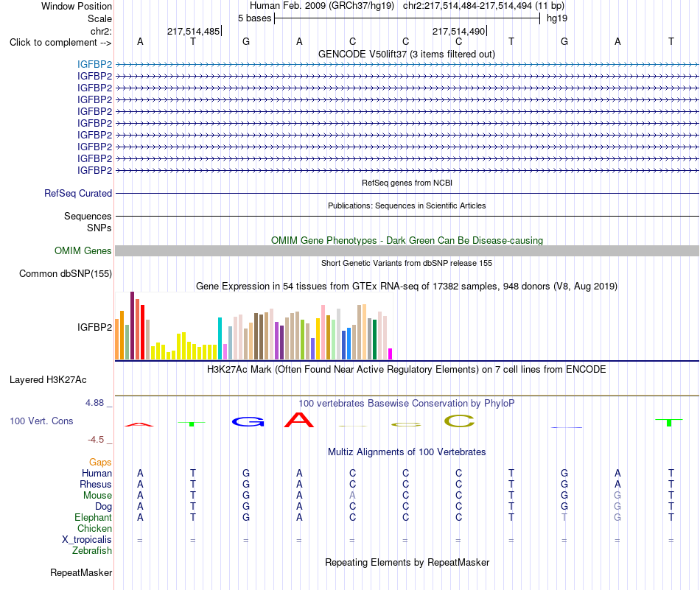This screenshot has height=590, width=700.
Task: Open 'Repeating Elements by RepeatMasker' track title
Action: 407,562
